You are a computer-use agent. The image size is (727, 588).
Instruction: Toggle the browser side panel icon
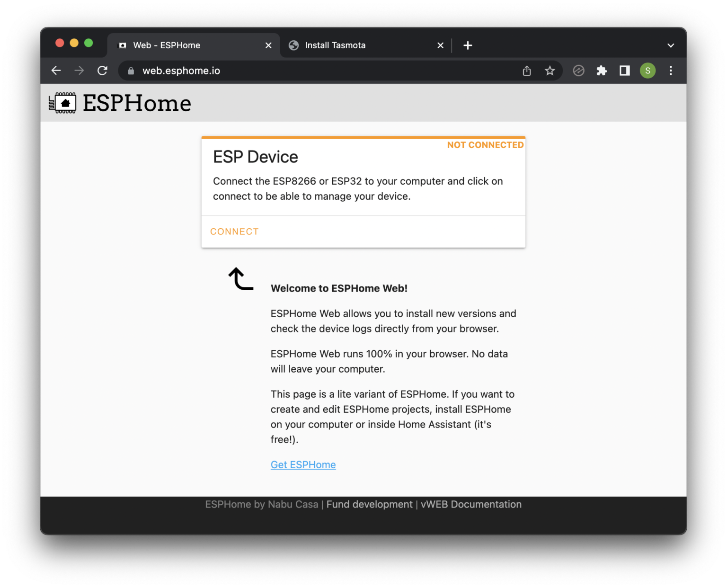coord(625,71)
